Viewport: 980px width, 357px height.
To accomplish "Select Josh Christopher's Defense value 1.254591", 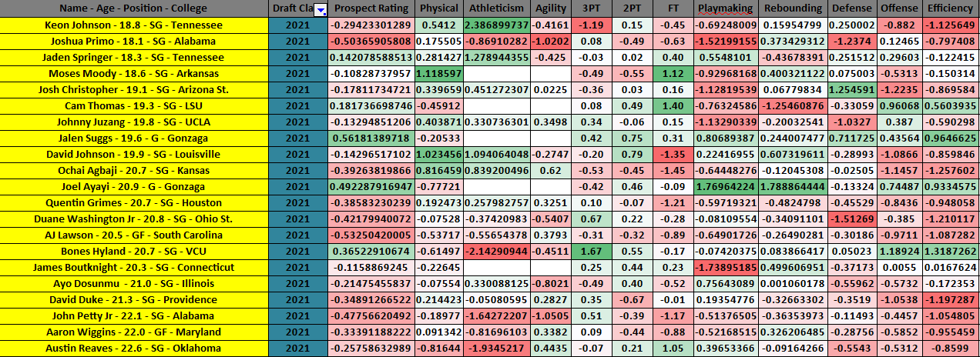I will [853, 90].
